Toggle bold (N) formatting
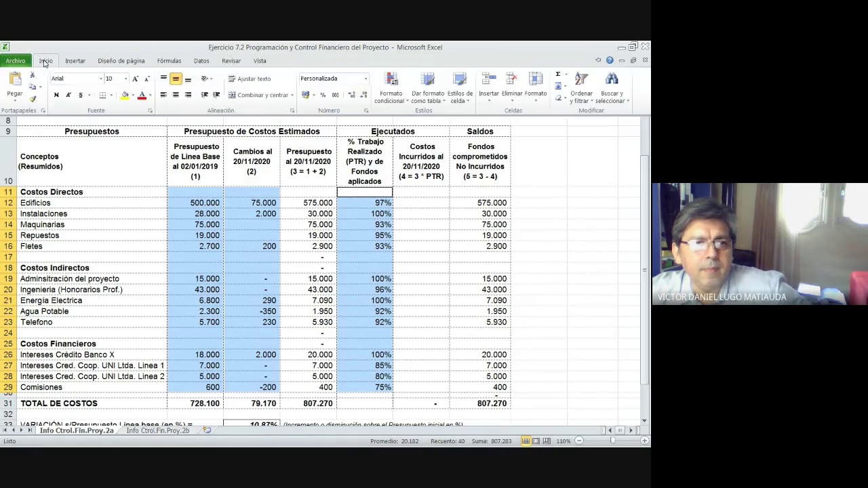The width and height of the screenshot is (868, 488). click(x=56, y=95)
